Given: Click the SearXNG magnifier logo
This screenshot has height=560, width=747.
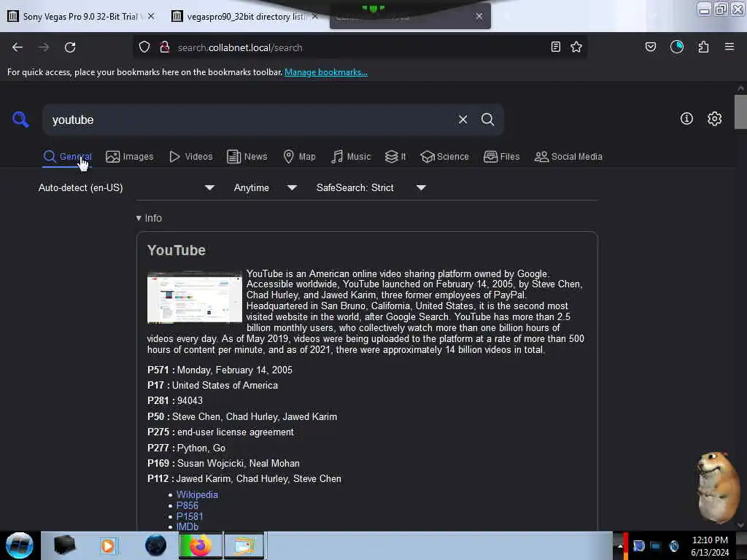Looking at the screenshot, I should pyautogui.click(x=20, y=119).
